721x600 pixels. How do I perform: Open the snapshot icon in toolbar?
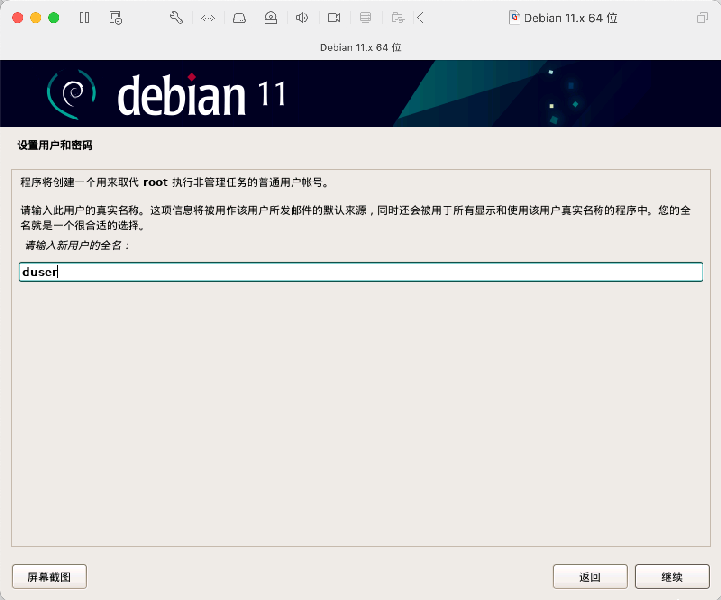tap(116, 18)
